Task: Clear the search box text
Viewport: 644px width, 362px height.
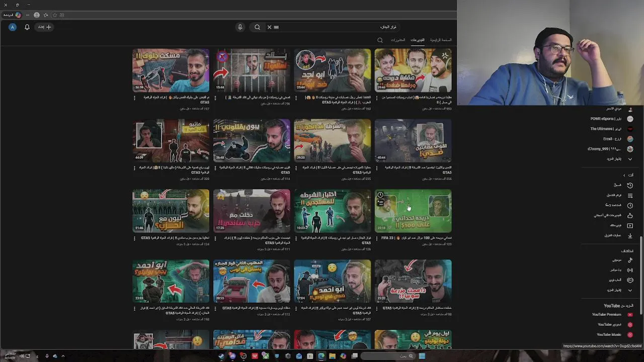Action: click(x=269, y=27)
